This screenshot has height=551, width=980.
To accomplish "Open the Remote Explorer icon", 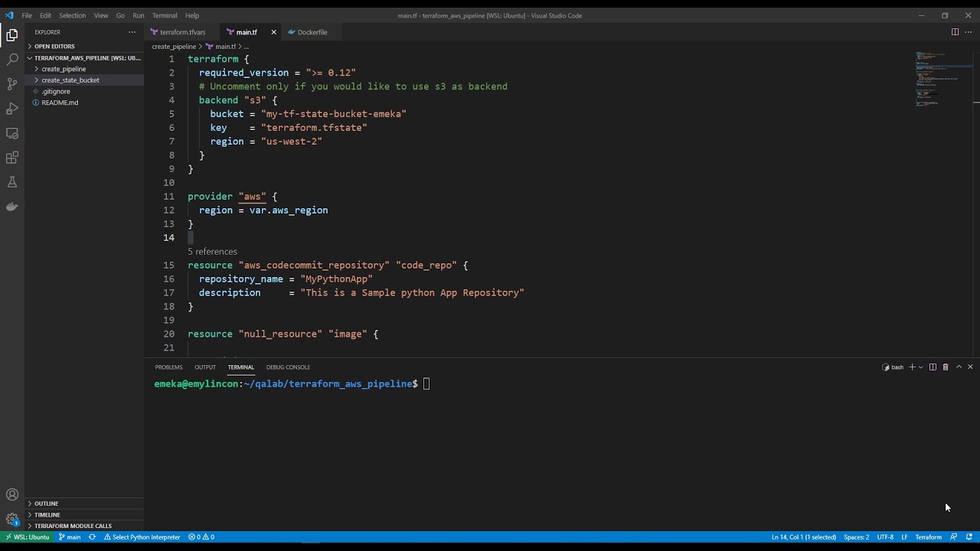I will pyautogui.click(x=12, y=133).
